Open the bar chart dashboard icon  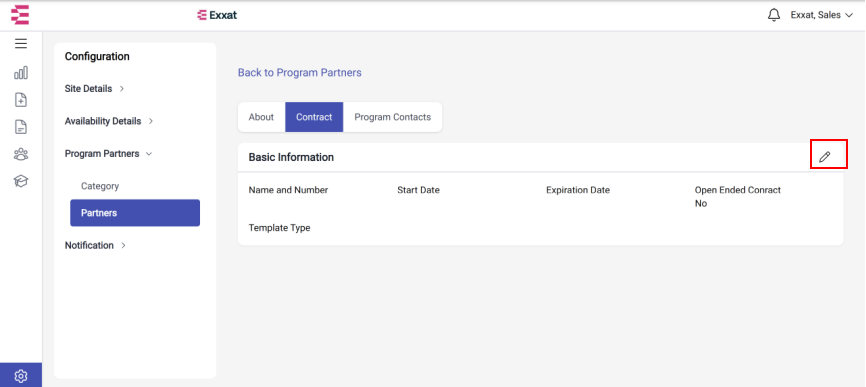(21, 73)
